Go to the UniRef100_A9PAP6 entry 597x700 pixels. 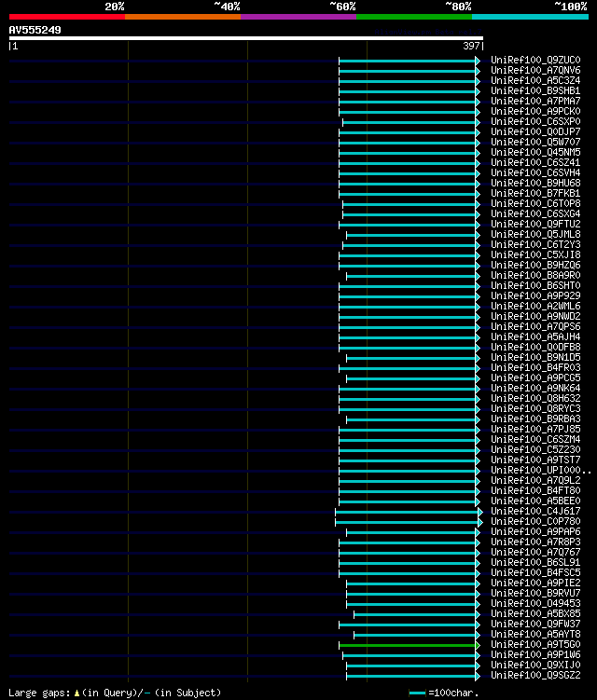pos(535,532)
